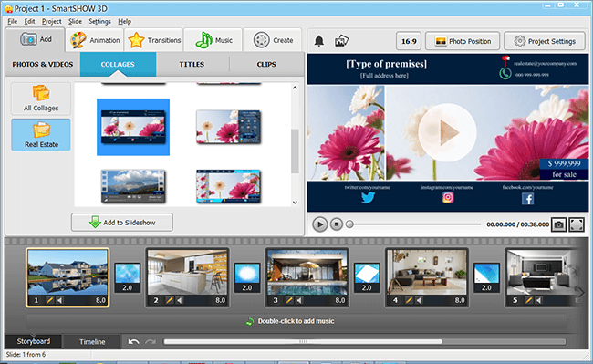Select the Collages subtab
The height and width of the screenshot is (364, 593).
(x=118, y=64)
